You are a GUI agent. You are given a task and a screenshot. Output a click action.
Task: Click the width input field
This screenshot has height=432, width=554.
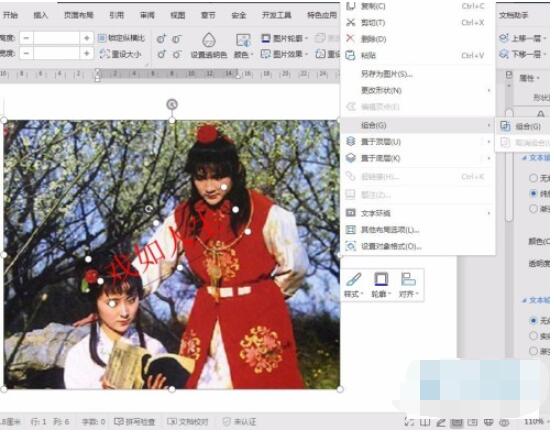[x=57, y=53]
